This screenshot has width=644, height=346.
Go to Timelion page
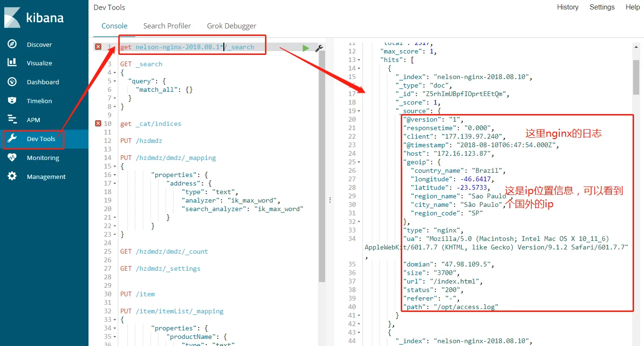[39, 101]
